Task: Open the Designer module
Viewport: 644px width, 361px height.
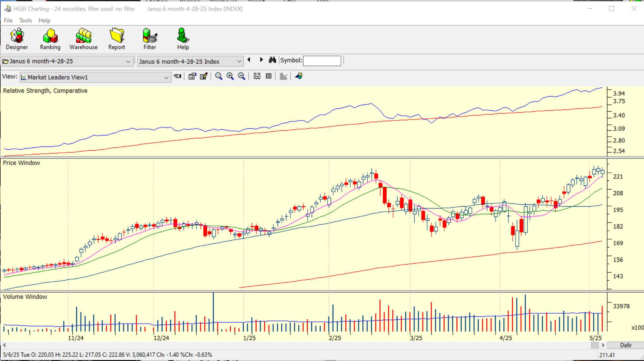Action: tap(17, 39)
